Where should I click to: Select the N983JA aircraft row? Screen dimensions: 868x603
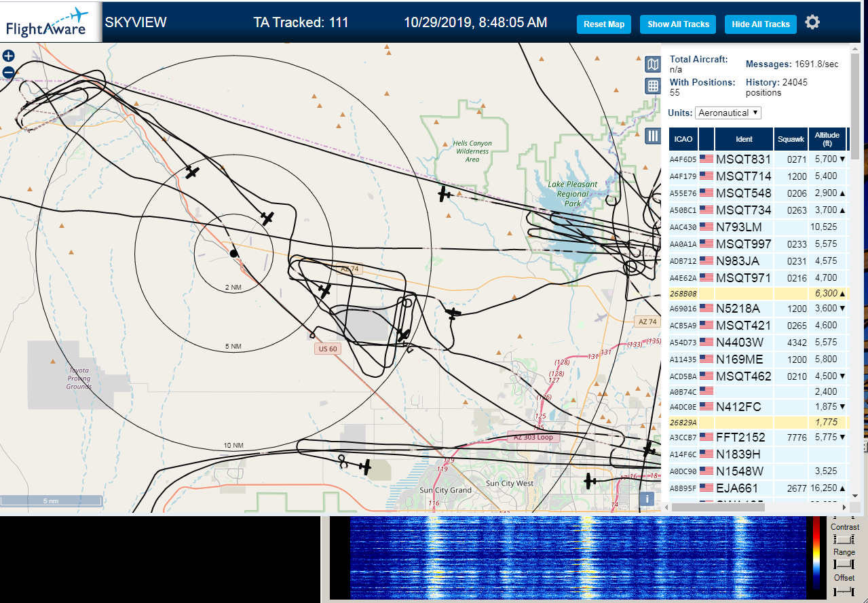[758, 261]
